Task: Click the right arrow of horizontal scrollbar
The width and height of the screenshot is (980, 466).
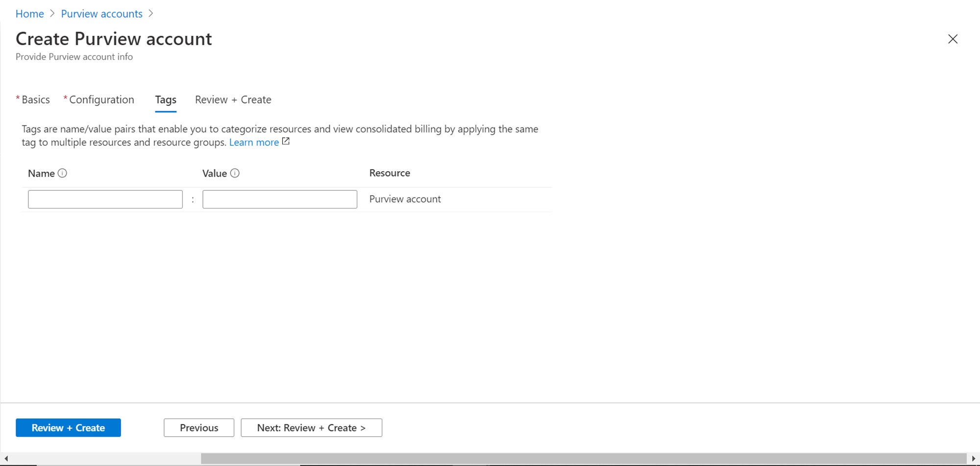Action: point(974,459)
